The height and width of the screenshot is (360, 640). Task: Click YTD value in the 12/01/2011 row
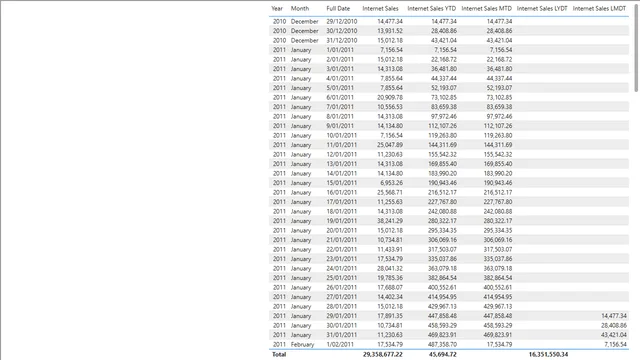(x=442, y=154)
